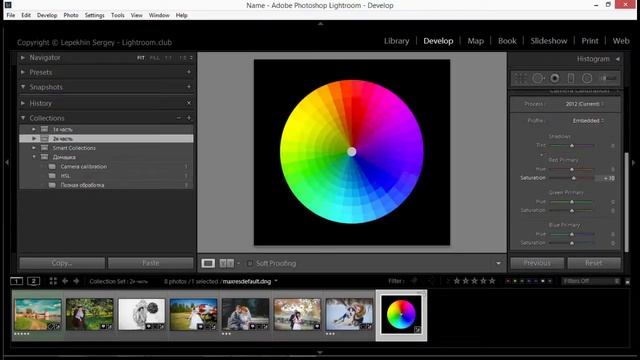This screenshot has width=640, height=360.
Task: Open the Photo menu
Action: [71, 15]
